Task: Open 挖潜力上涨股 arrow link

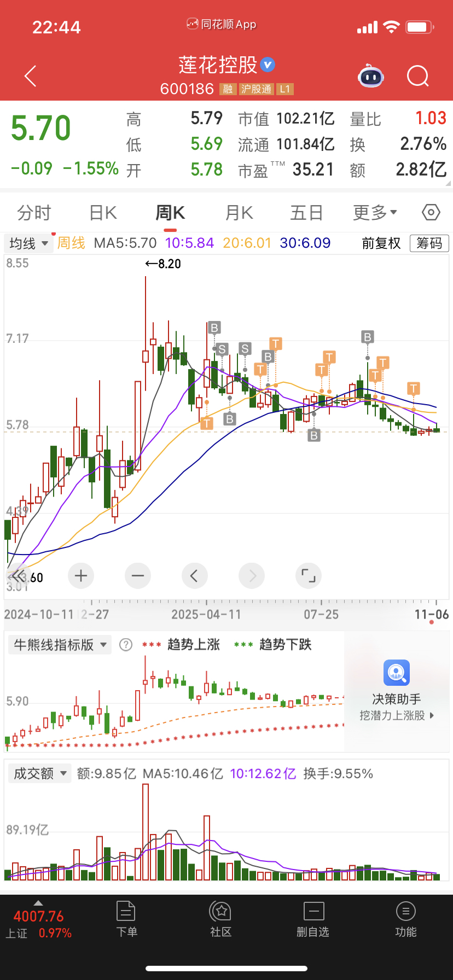Action: 397,715
